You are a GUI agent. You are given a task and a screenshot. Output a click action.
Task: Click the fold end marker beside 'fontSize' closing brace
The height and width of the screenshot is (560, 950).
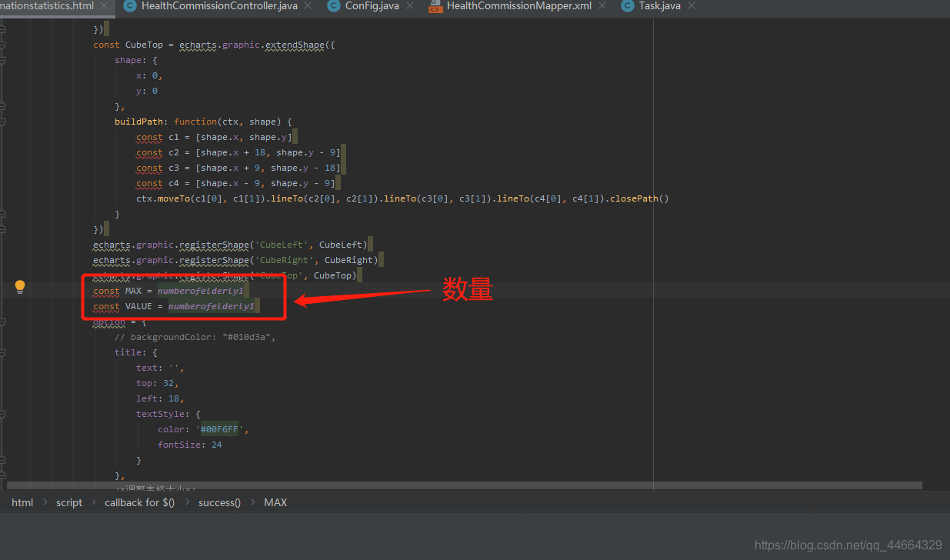pos(3,460)
